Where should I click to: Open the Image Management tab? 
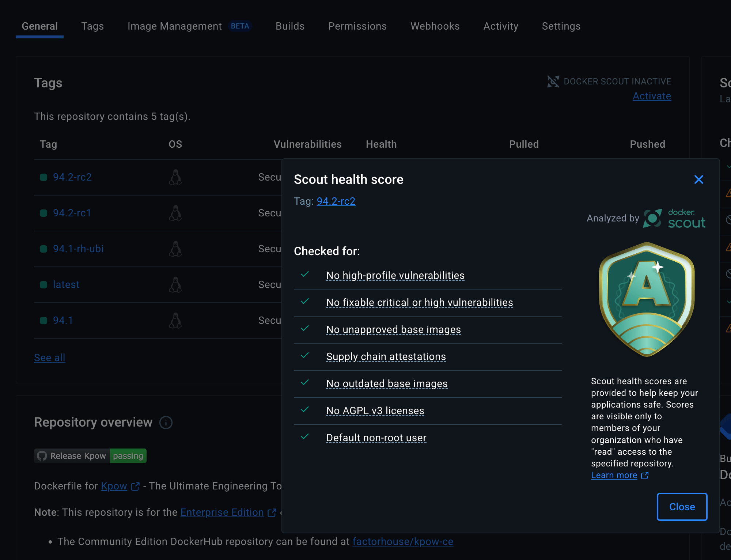174,26
